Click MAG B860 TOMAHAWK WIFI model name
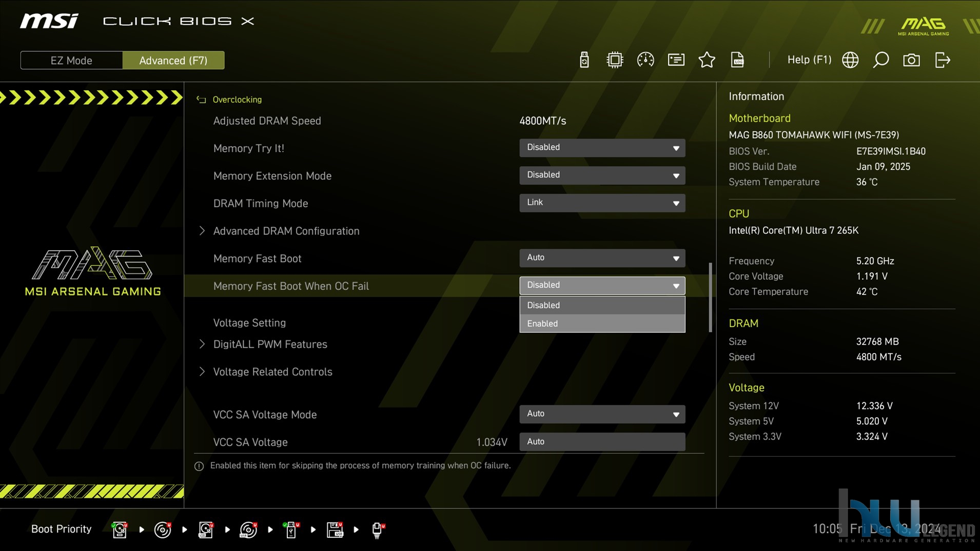The height and width of the screenshot is (551, 980). pos(814,135)
